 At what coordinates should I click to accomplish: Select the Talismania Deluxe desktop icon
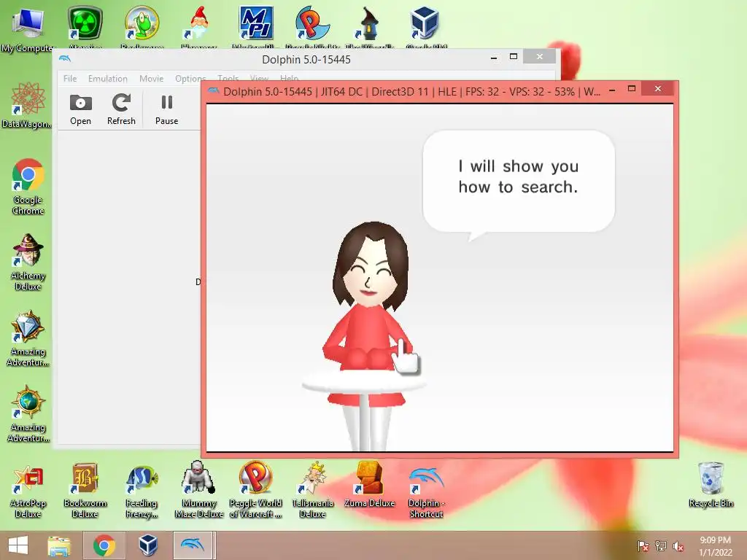pyautogui.click(x=312, y=489)
